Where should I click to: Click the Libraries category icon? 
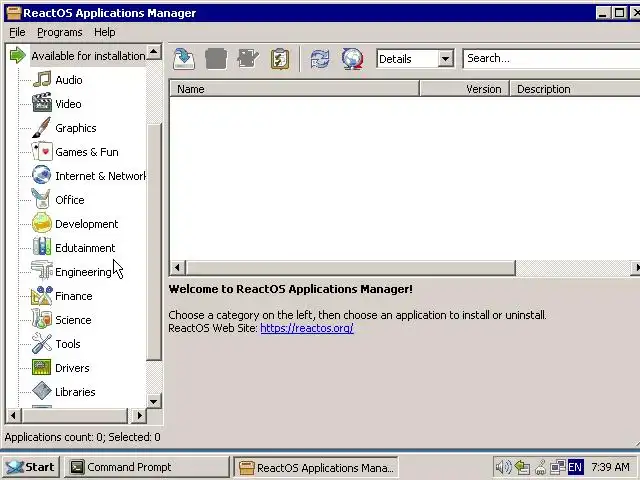click(42, 391)
